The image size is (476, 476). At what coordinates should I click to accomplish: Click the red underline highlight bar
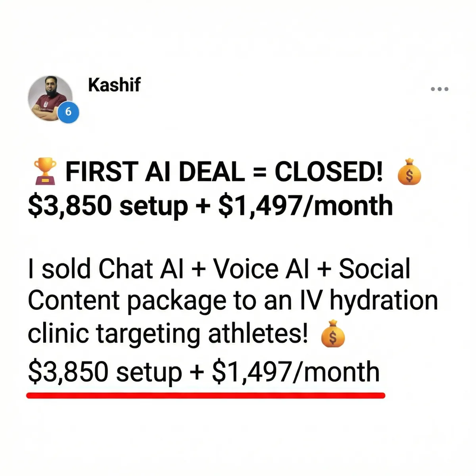[x=205, y=395]
